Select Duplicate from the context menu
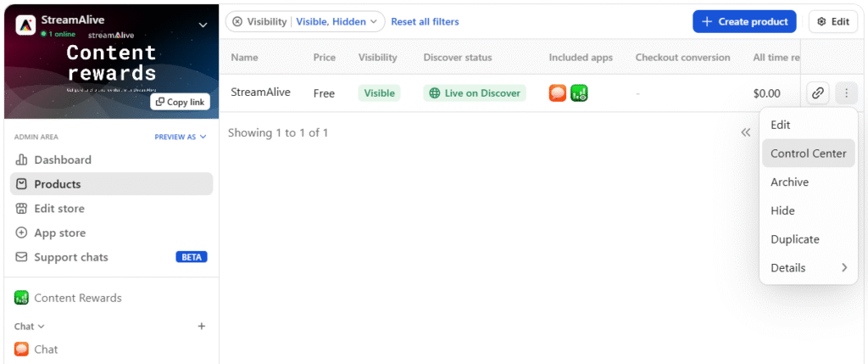This screenshot has width=868, height=364. (809, 239)
